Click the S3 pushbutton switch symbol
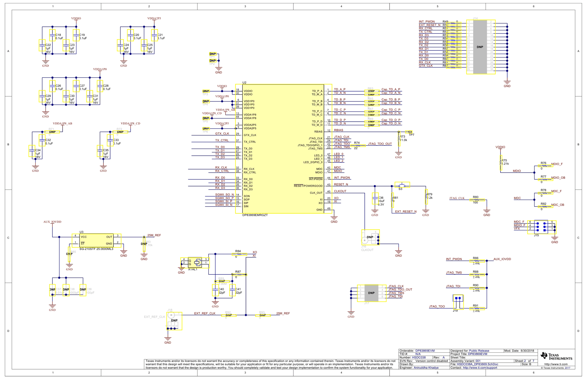The image size is (588, 380). pos(402,185)
